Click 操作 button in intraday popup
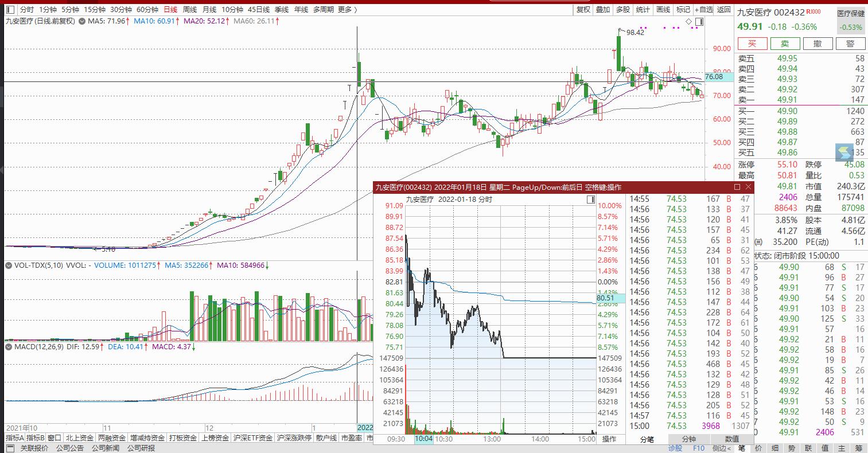868x453 pixels. (x=609, y=439)
